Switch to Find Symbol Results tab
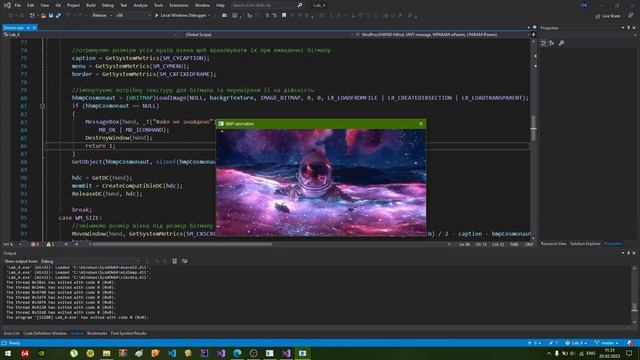 click(x=129, y=333)
